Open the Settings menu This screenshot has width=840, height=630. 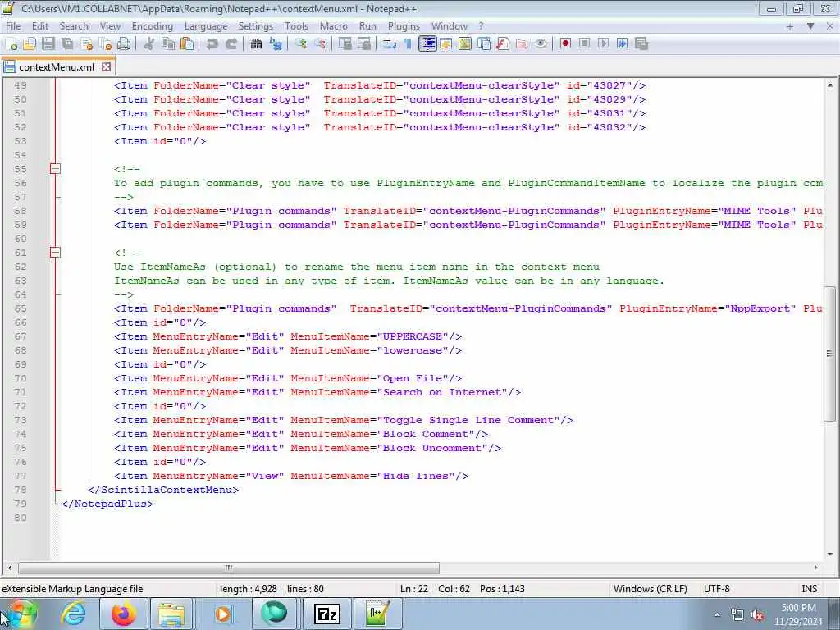click(256, 26)
